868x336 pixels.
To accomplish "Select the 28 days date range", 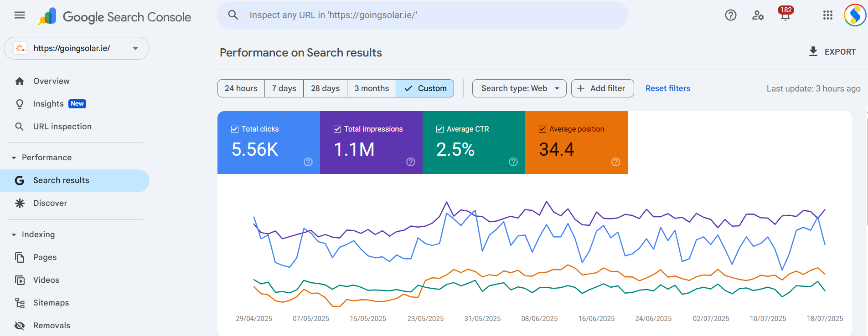I will [x=325, y=88].
